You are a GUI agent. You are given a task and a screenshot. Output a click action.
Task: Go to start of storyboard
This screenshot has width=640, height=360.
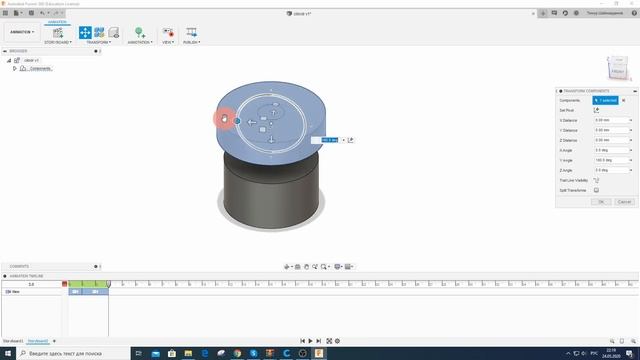pyautogui.click(x=302, y=341)
